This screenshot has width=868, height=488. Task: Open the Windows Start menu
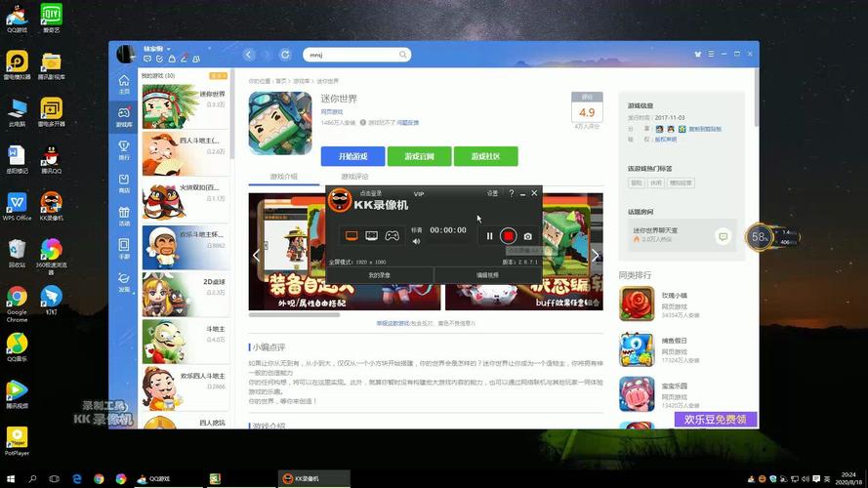coord(10,478)
